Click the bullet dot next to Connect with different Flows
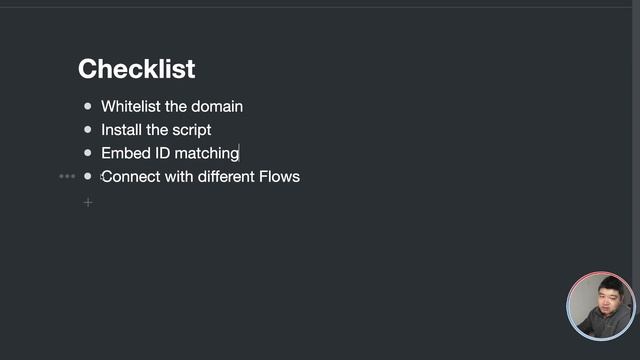 [87, 176]
